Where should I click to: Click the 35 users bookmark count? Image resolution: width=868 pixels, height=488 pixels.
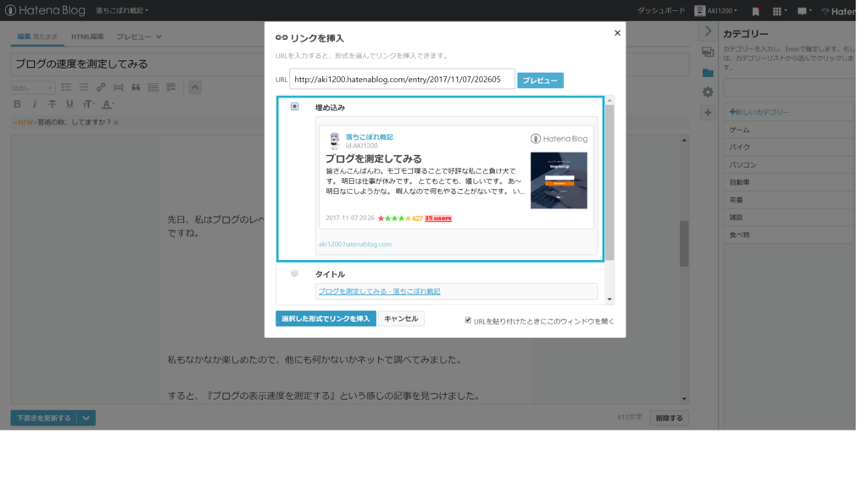(438, 218)
